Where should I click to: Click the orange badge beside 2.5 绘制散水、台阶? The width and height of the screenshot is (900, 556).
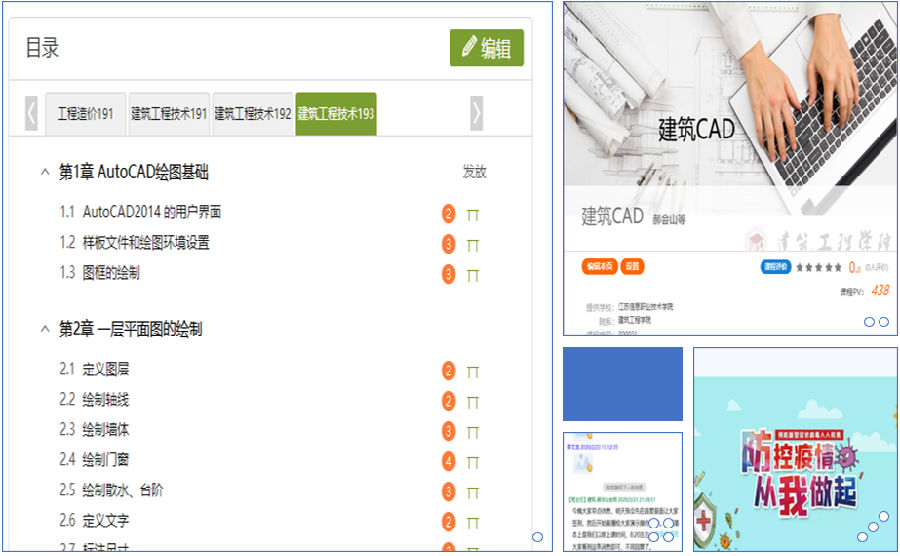(x=448, y=492)
